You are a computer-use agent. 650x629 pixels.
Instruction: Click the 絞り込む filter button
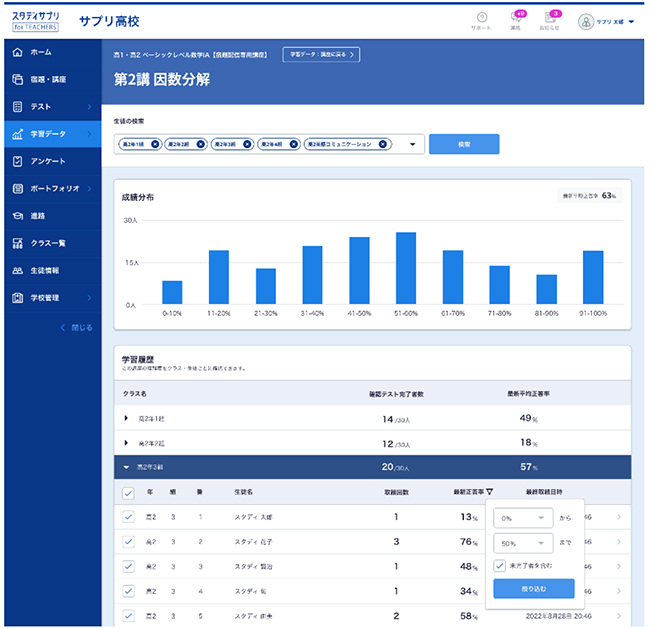pos(534,588)
